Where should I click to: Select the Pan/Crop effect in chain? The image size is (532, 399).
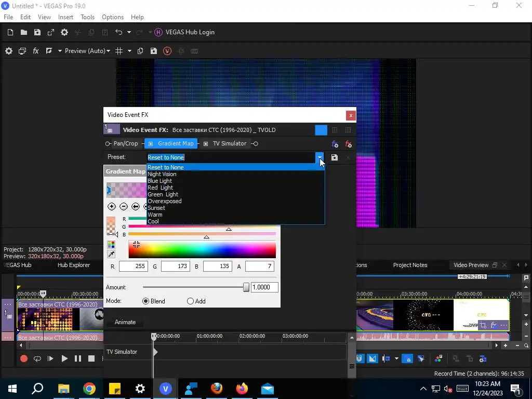(126, 143)
